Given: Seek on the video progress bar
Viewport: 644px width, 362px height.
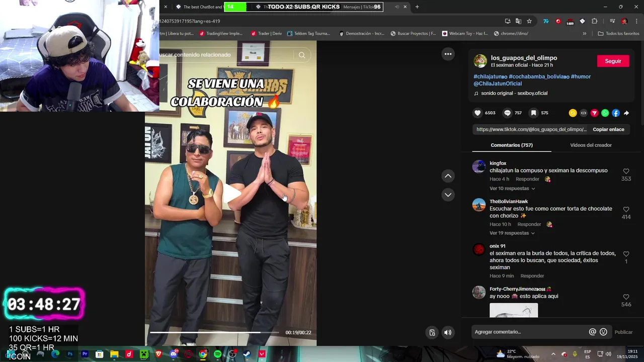Looking at the screenshot, I should (214, 332).
